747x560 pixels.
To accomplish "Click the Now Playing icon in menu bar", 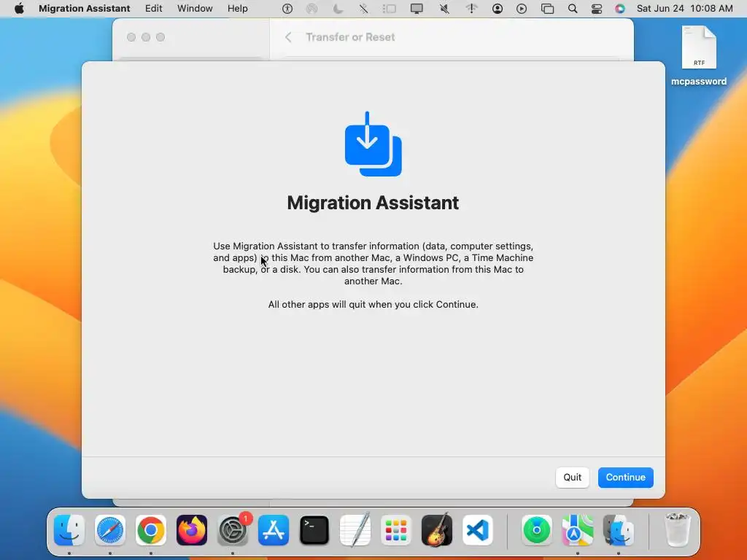I will (522, 9).
